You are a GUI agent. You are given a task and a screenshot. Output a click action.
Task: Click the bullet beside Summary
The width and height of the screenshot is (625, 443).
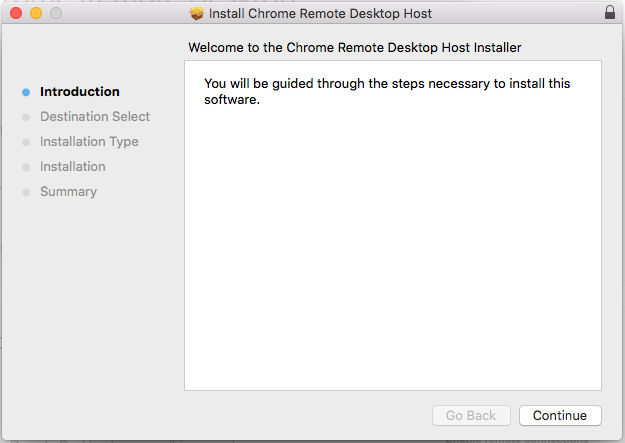(x=26, y=192)
